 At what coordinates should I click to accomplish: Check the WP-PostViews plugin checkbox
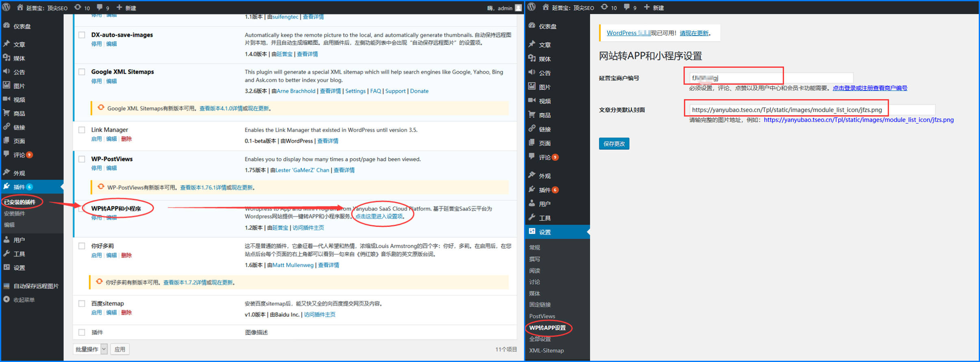(x=82, y=159)
